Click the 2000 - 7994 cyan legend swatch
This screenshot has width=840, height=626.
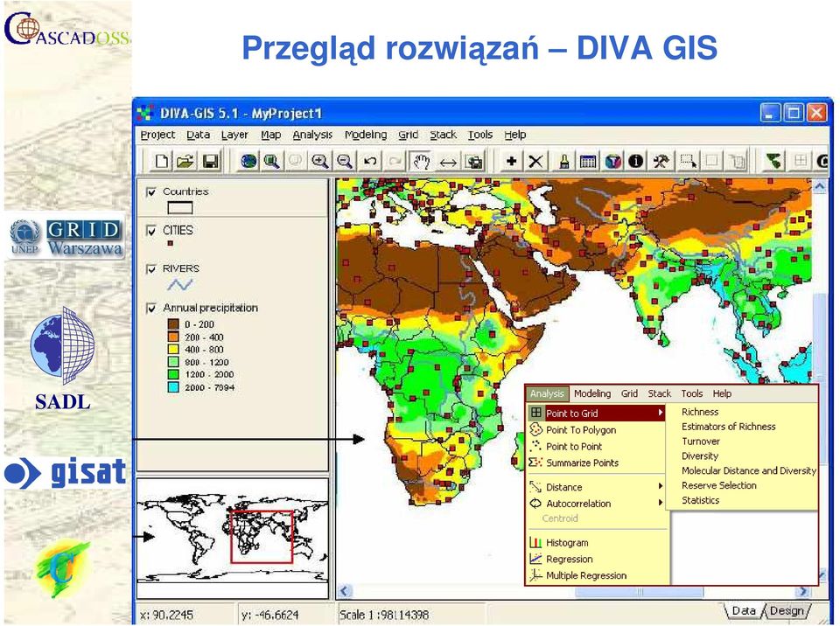tap(173, 387)
